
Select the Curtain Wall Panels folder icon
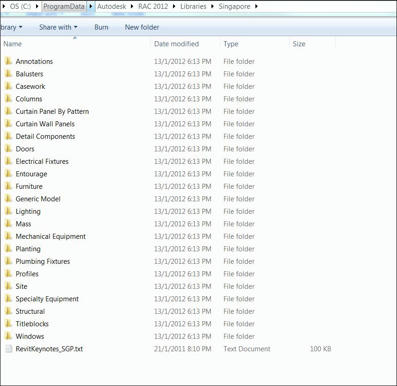[8, 124]
